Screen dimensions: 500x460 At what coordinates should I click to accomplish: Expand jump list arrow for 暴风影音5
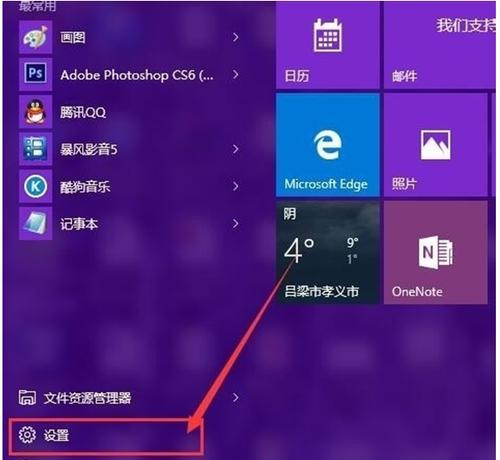tap(236, 149)
